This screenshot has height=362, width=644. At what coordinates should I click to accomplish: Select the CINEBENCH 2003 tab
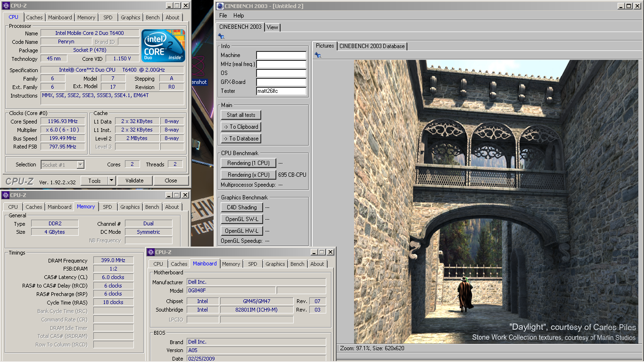coord(240,26)
